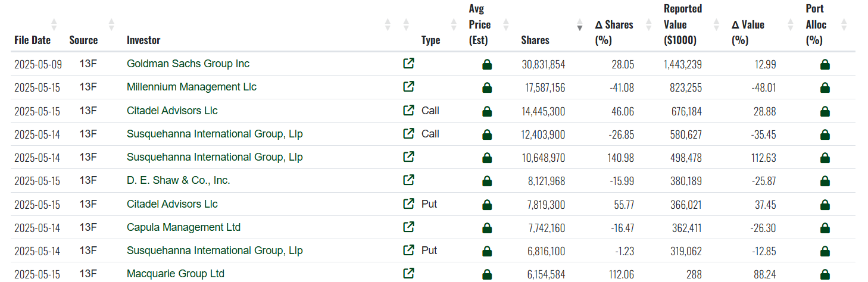Image resolution: width=868 pixels, height=282 pixels.
Task: Open Goldman Sachs Group Inc investor page
Action: tap(188, 64)
